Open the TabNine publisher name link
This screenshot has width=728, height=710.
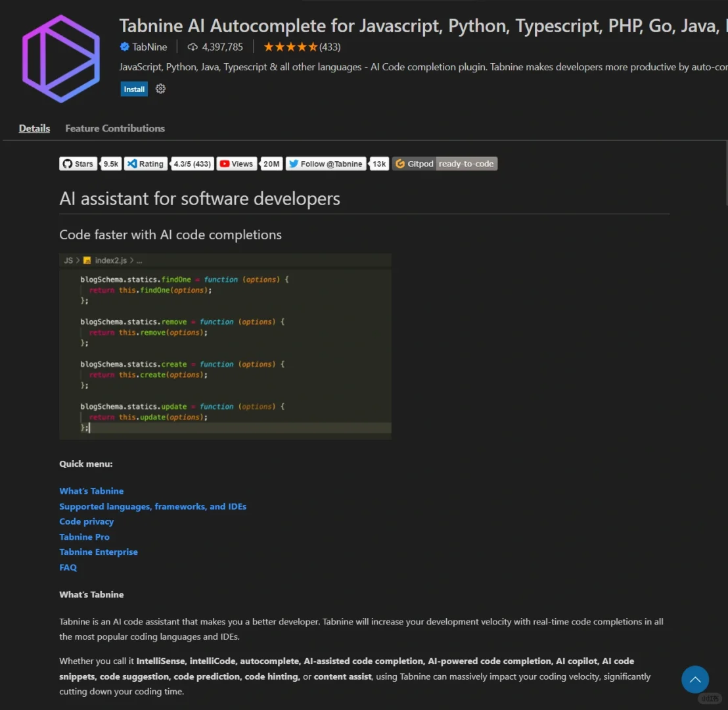(x=150, y=47)
